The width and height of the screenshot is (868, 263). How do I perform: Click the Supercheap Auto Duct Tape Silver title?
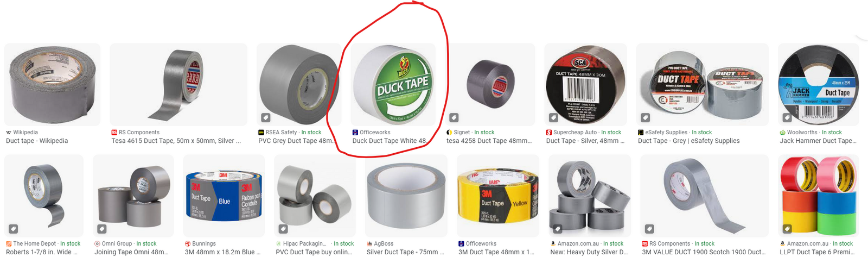[x=585, y=141]
